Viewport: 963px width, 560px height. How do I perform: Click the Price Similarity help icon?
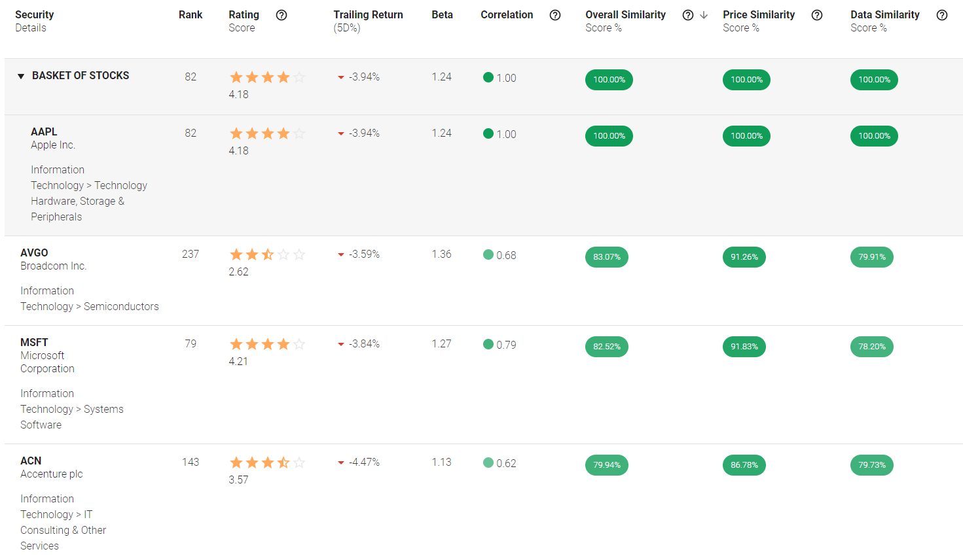[x=817, y=15]
